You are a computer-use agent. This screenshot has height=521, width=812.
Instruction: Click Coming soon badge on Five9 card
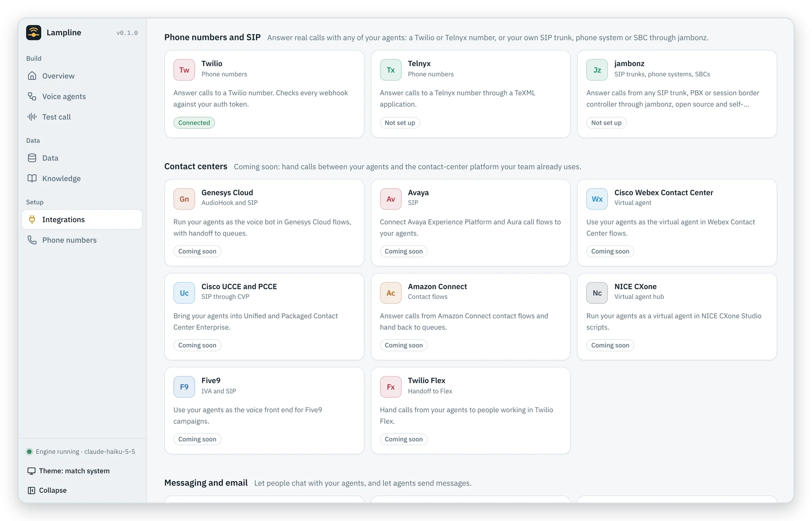point(197,439)
